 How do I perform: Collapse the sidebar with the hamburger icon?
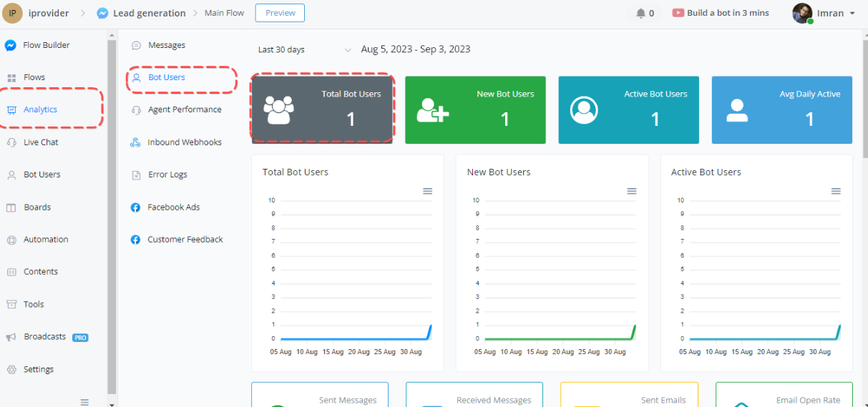(x=84, y=402)
